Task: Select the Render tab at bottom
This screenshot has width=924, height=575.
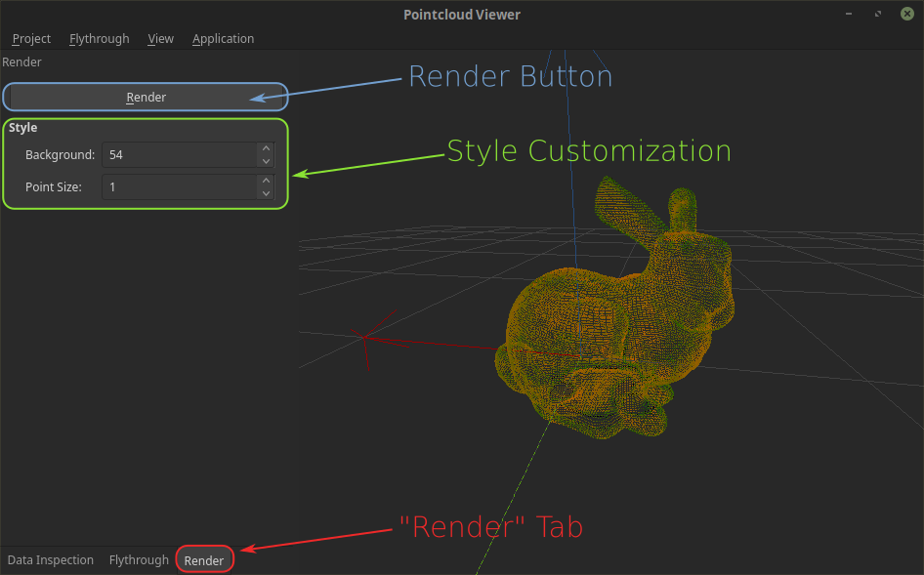Action: click(204, 561)
